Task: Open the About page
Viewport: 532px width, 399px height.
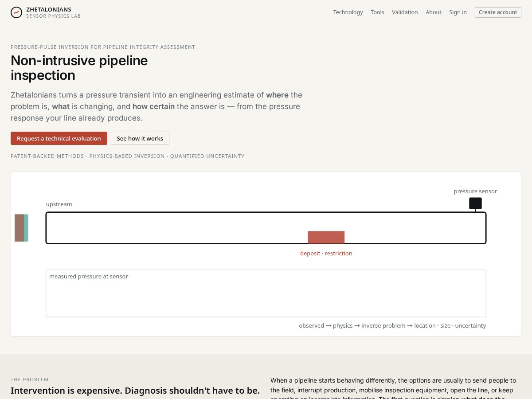Action: click(434, 12)
